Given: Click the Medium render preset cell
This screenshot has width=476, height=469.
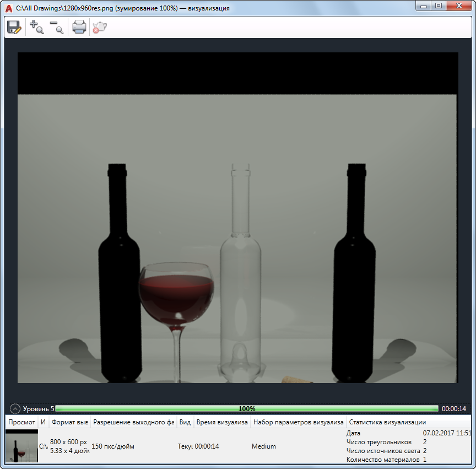Looking at the screenshot, I should (x=264, y=446).
